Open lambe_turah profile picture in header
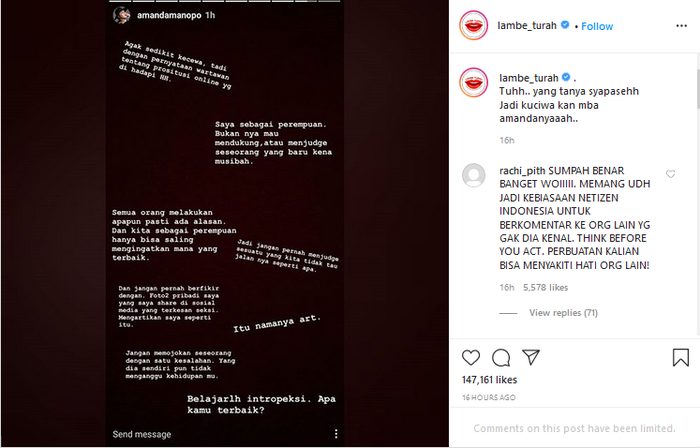The height and width of the screenshot is (448, 700). 474,25
